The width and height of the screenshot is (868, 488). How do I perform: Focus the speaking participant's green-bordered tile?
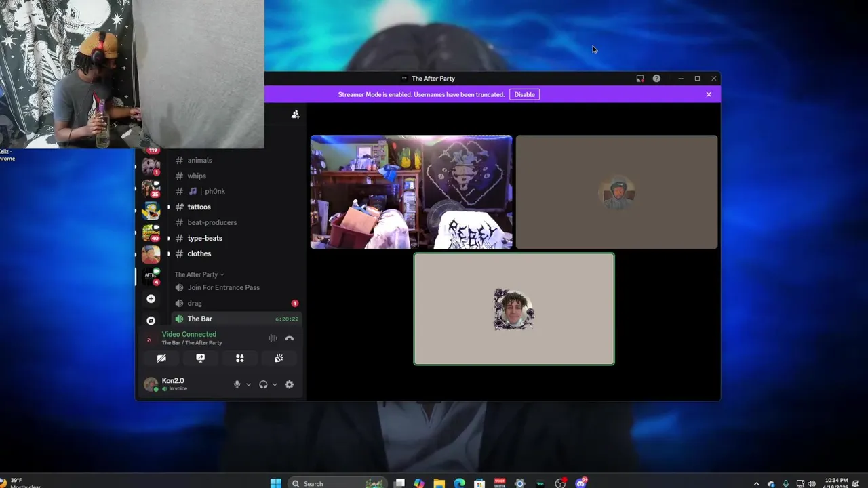[x=514, y=309]
